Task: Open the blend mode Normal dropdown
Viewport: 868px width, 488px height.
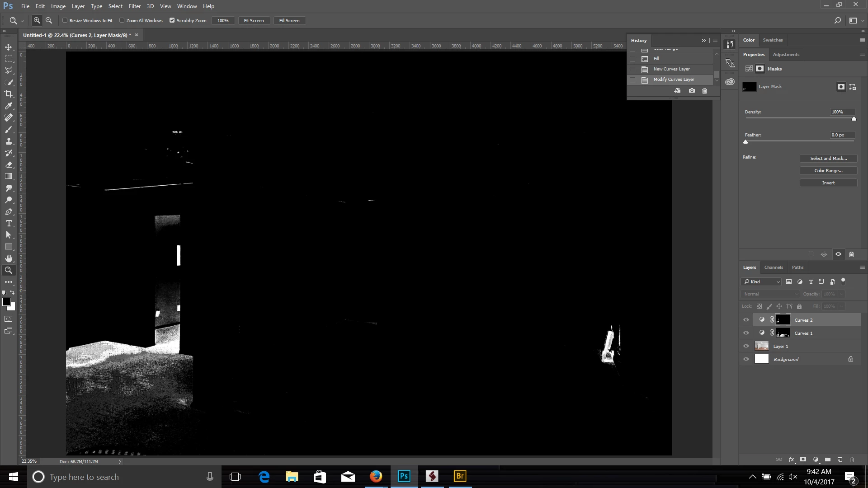Action: 770,294
